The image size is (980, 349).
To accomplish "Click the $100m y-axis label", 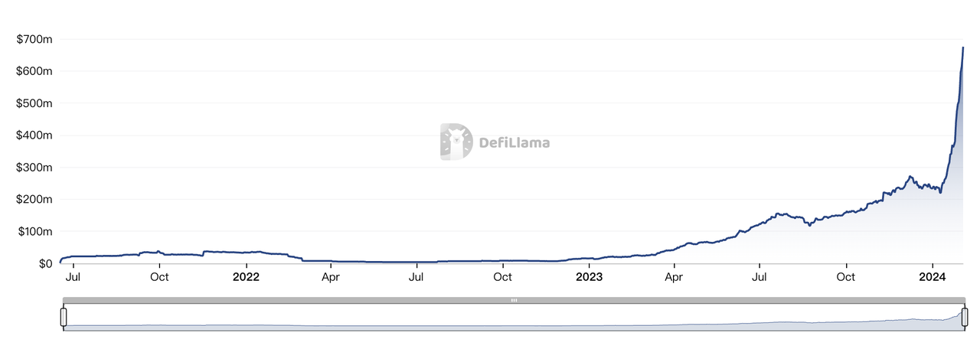I will coord(34,232).
